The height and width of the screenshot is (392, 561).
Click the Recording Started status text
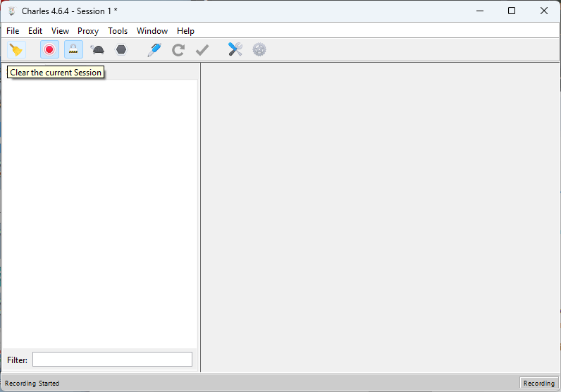point(32,383)
